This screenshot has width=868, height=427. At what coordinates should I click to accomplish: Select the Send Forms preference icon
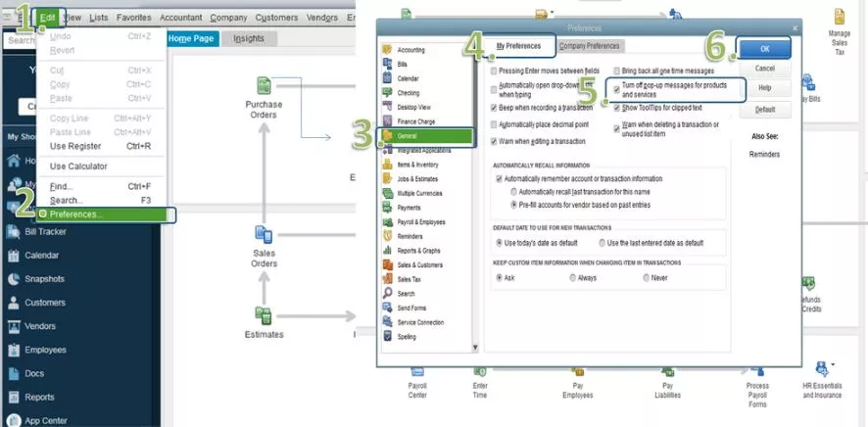388,308
